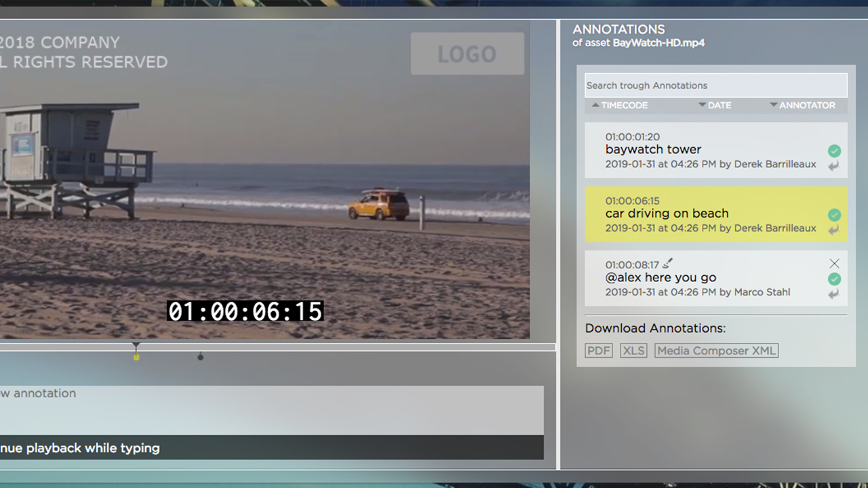Mark 'car driving on beach' as done
This screenshot has width=868, height=488.
pyautogui.click(x=834, y=215)
